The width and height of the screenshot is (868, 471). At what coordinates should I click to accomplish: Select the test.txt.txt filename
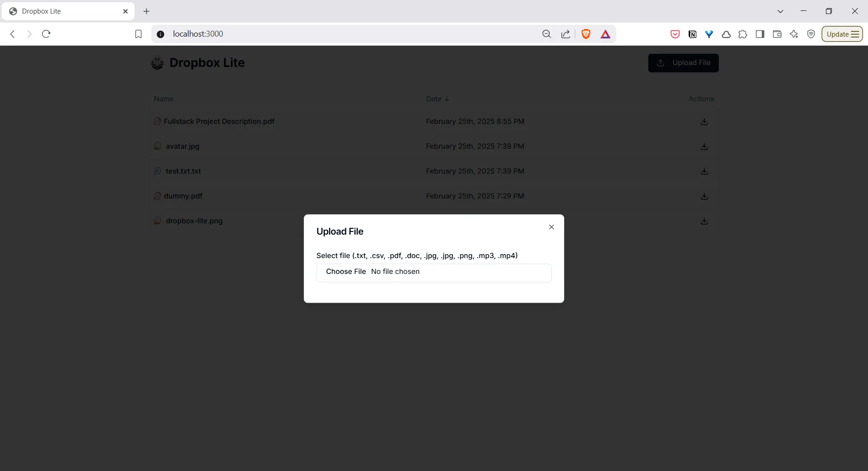(x=183, y=171)
